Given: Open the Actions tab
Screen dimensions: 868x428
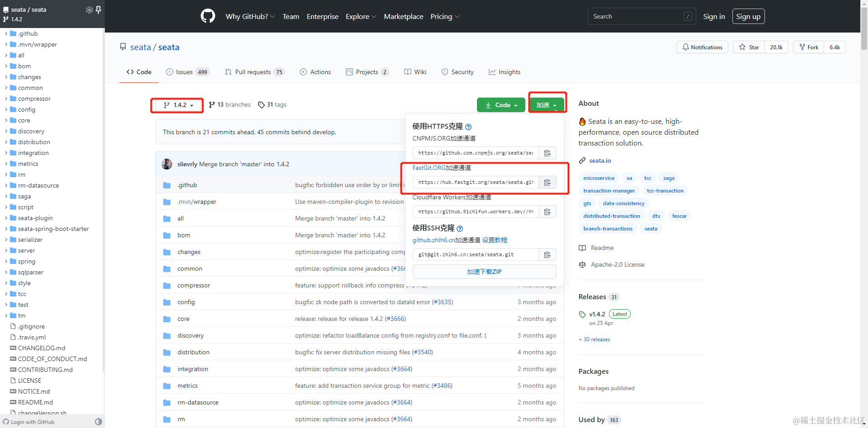Looking at the screenshot, I should coord(316,72).
